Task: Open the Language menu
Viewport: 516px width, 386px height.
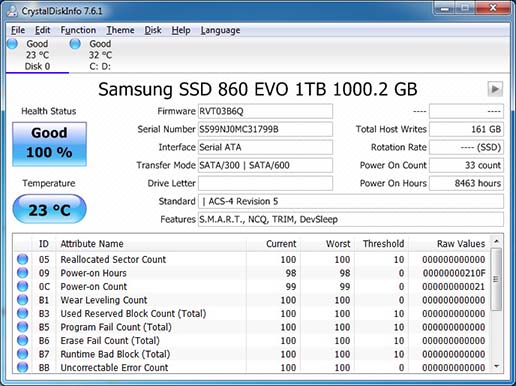Action: tap(220, 30)
